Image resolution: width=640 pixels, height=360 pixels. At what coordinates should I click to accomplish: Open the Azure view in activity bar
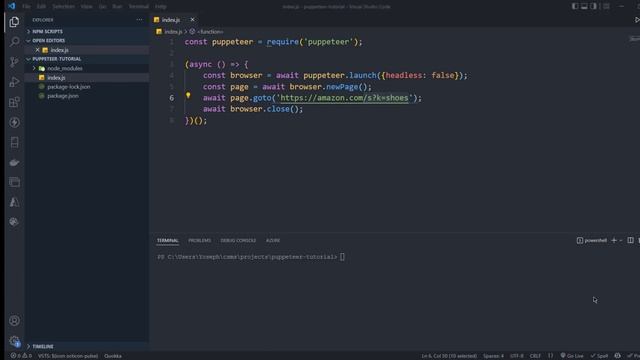tap(14, 202)
